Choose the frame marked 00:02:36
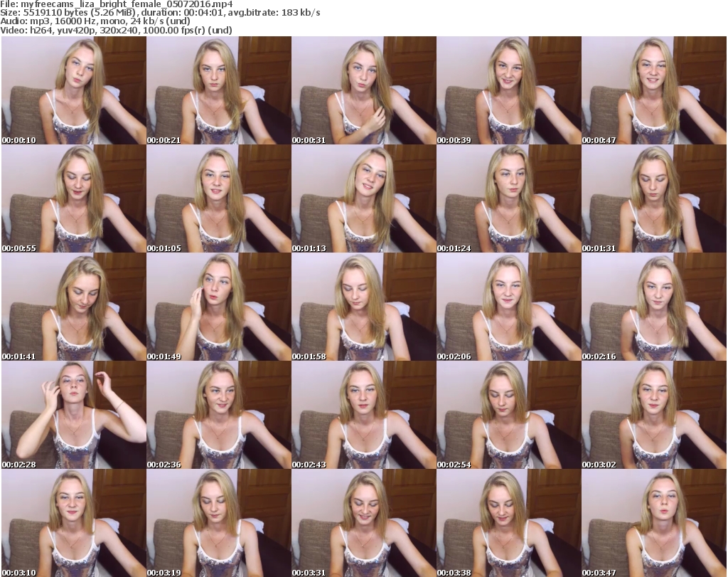728x577 pixels. point(219,415)
